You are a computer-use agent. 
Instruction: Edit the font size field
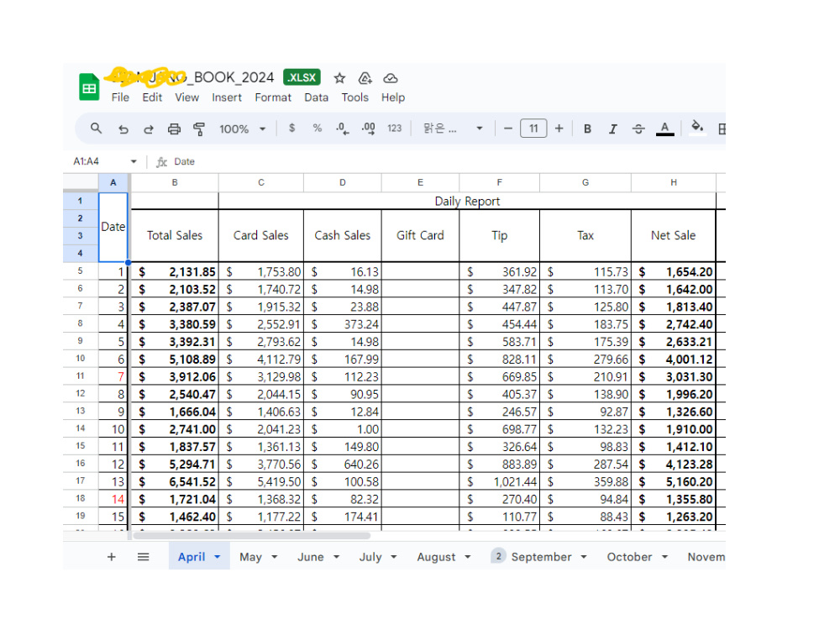[533, 129]
